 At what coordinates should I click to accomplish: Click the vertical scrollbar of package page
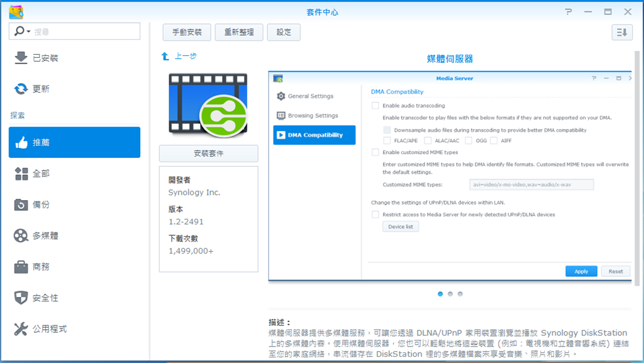coord(637,169)
